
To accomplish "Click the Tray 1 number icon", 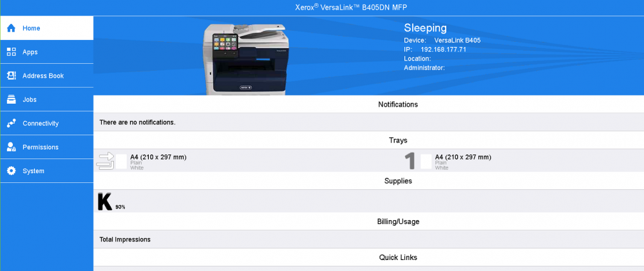I will (x=410, y=161).
